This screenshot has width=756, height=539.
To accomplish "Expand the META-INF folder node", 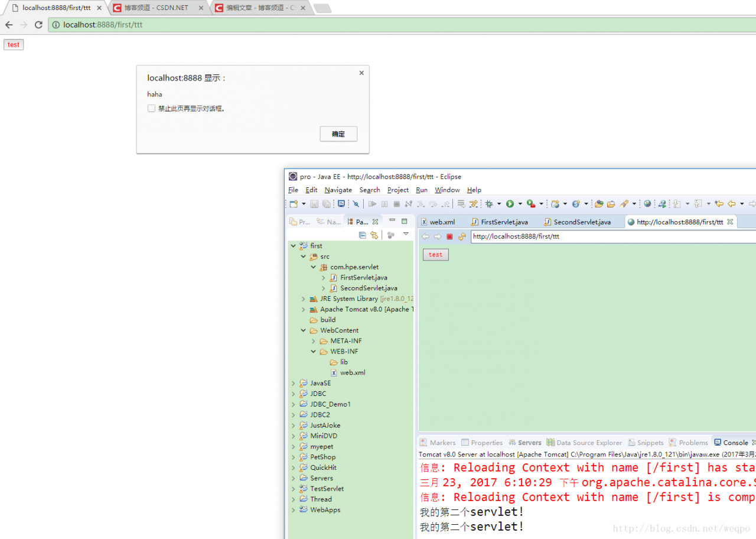I will click(314, 341).
